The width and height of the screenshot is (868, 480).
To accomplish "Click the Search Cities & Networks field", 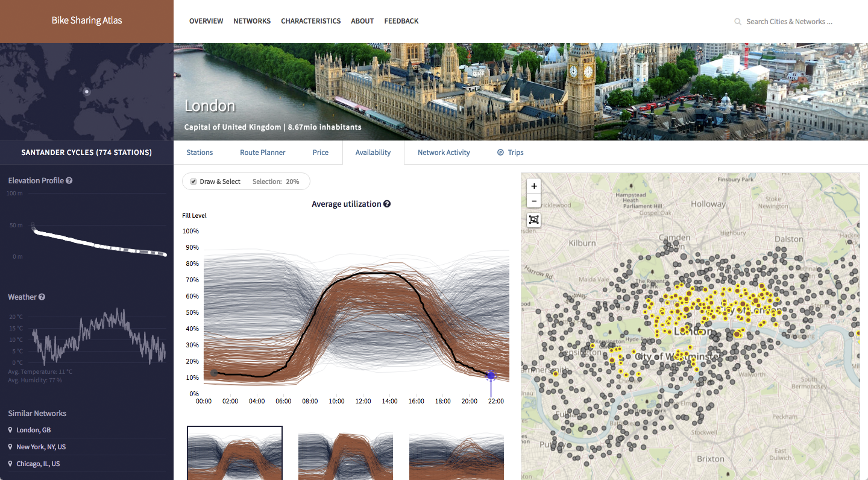I will pyautogui.click(x=789, y=22).
